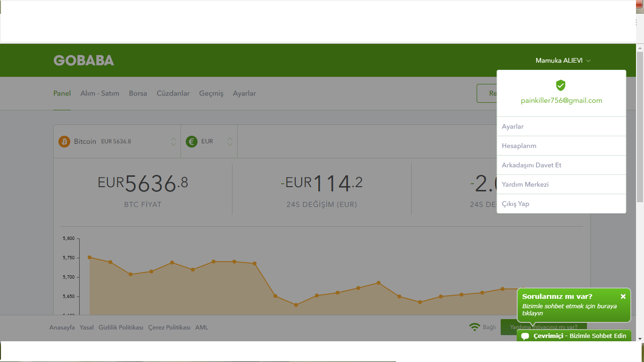Image resolution: width=644 pixels, height=362 pixels.
Task: Click the EUR 5636.8 price value
Action: [x=143, y=183]
